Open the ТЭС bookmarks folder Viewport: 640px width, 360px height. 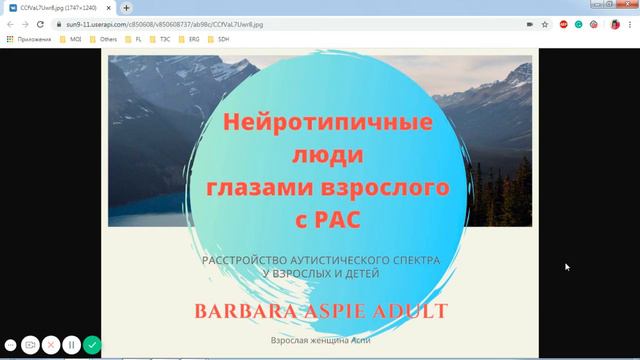[160, 39]
